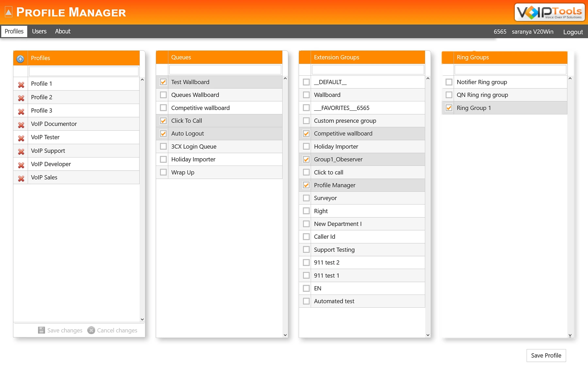Remove VoIP Documentor with red X icon
This screenshot has width=588, height=369.
pos(21,125)
